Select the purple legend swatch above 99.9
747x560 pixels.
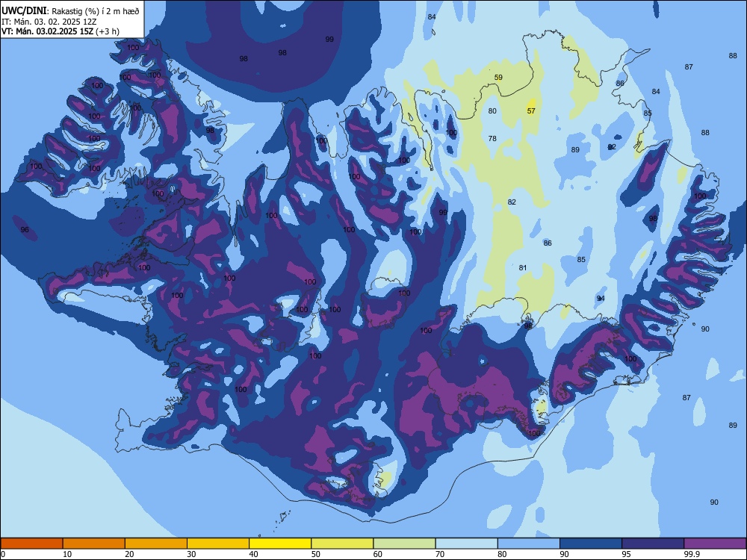[715, 544]
